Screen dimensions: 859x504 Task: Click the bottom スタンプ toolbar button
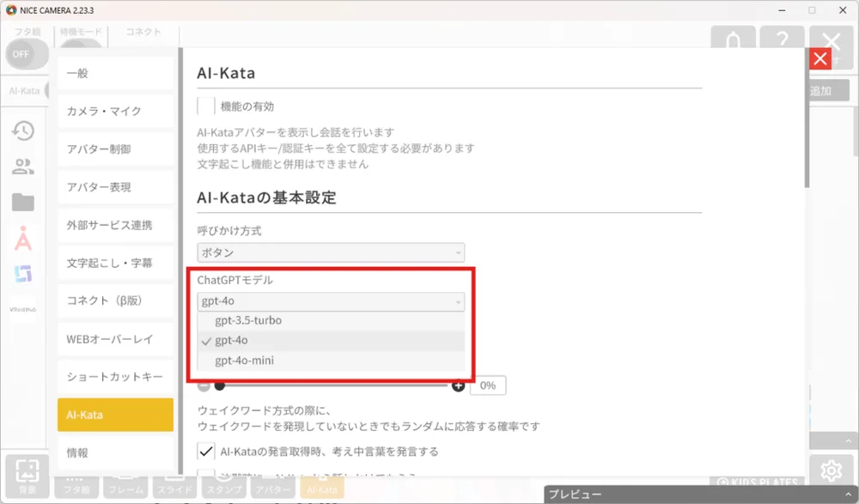coord(223,487)
